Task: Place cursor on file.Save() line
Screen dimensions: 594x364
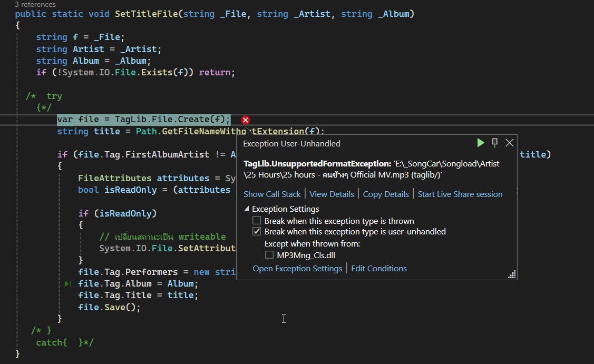Action: (x=109, y=307)
